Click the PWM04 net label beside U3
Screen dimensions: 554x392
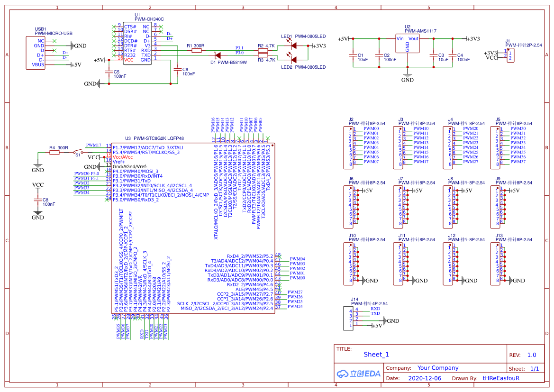[298, 259]
